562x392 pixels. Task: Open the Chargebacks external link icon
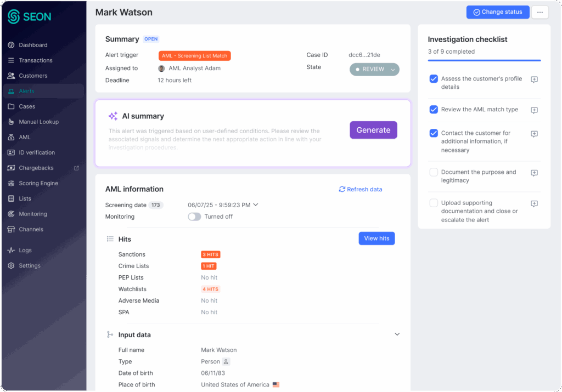point(76,168)
